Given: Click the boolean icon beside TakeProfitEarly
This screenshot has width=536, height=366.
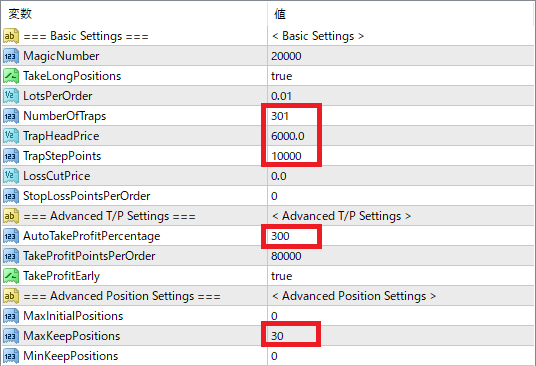Looking at the screenshot, I should click(x=11, y=276).
